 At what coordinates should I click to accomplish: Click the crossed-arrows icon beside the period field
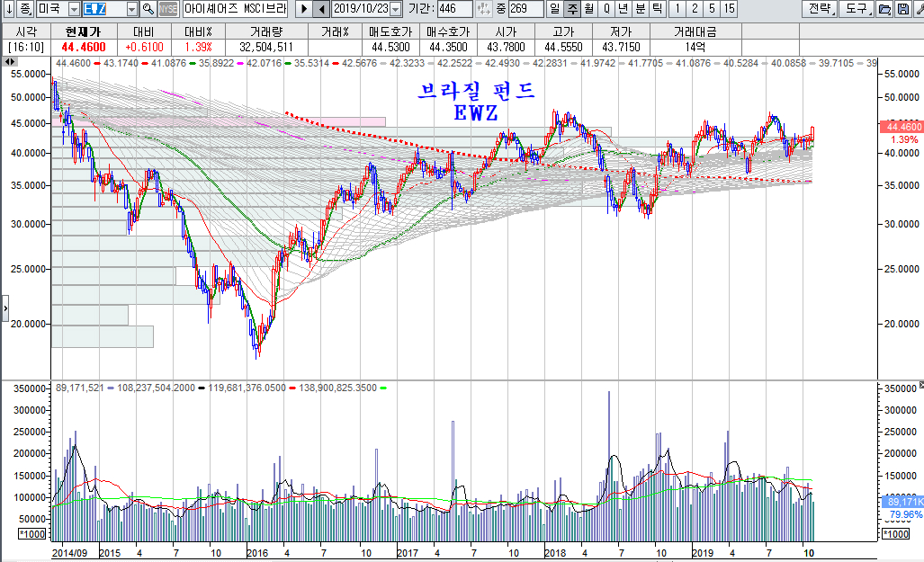486,9
